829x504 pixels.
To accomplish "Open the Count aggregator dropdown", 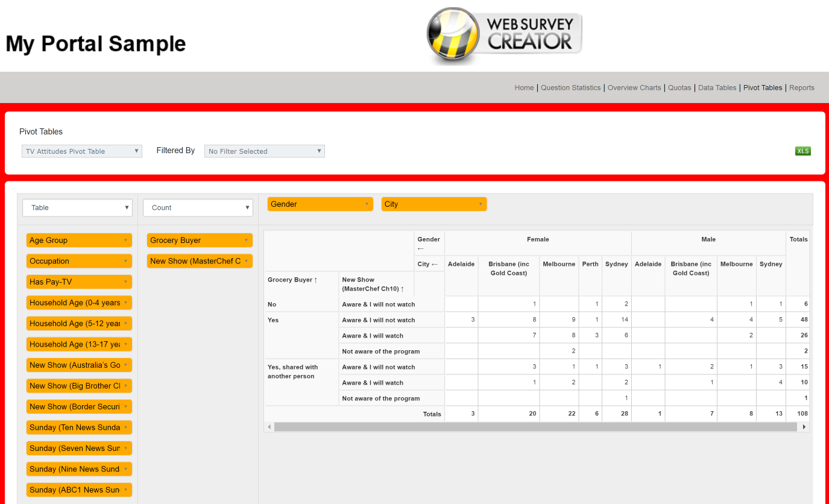I will coord(198,208).
